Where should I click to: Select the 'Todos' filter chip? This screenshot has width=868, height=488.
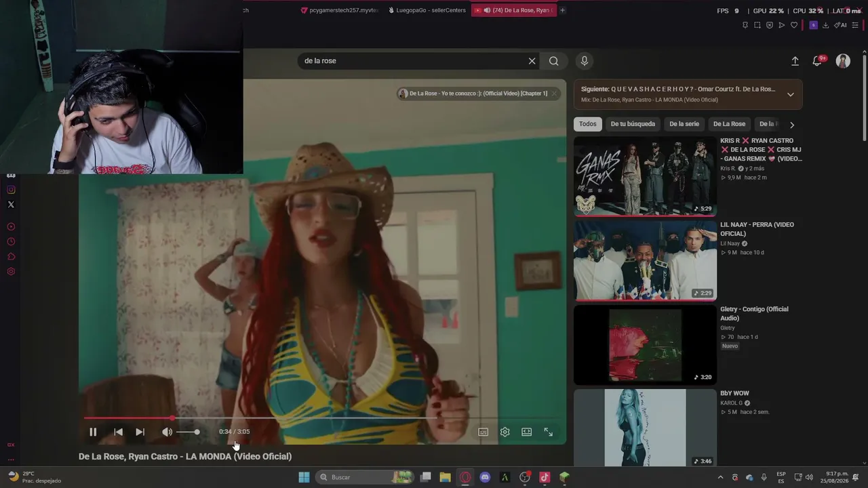pos(588,124)
